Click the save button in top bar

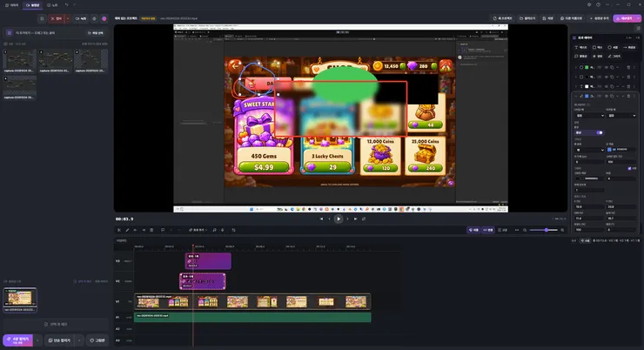pyautogui.click(x=548, y=18)
